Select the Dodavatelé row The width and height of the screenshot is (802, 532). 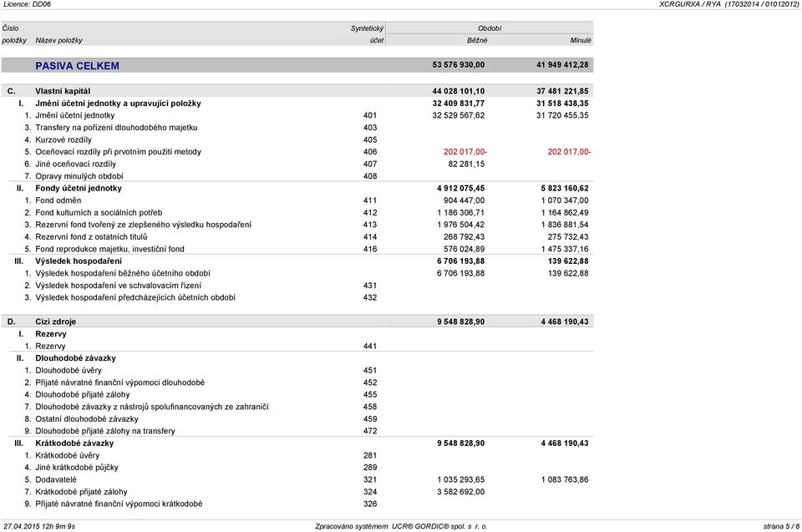click(x=56, y=480)
